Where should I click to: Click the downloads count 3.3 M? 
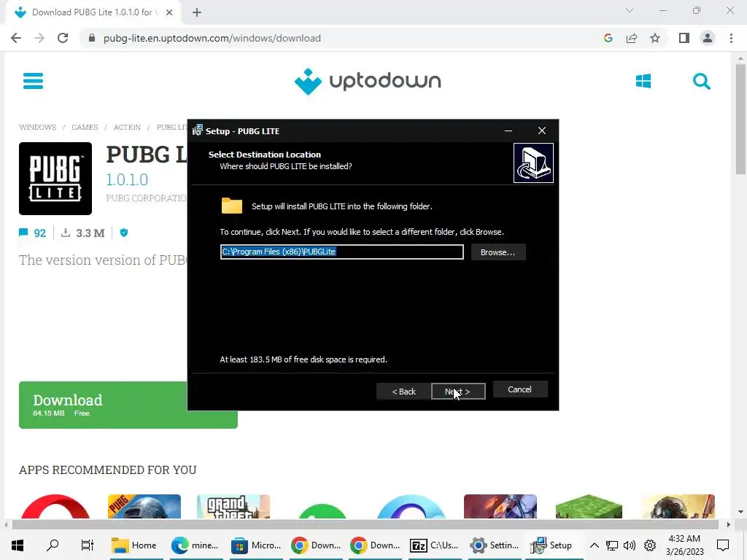(83, 233)
